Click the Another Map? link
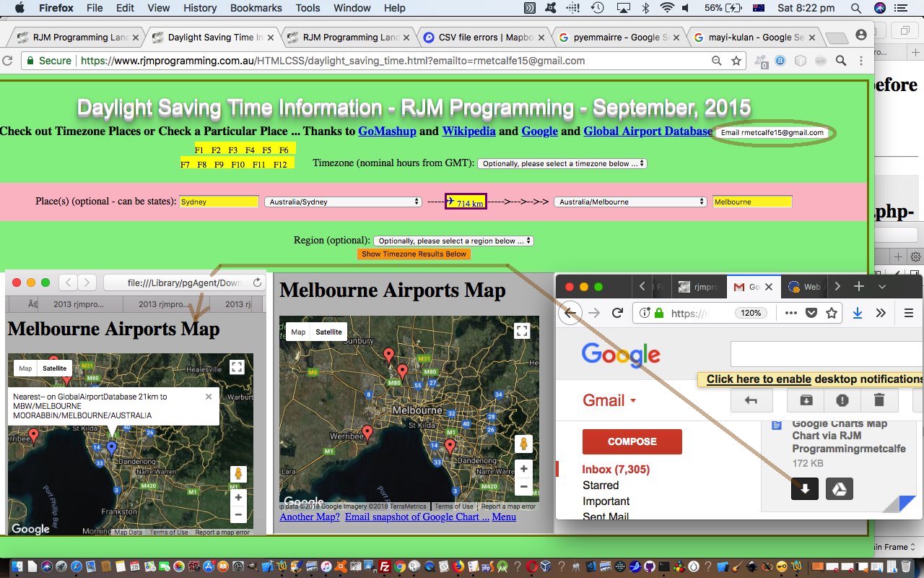This screenshot has height=578, width=924. tap(310, 517)
